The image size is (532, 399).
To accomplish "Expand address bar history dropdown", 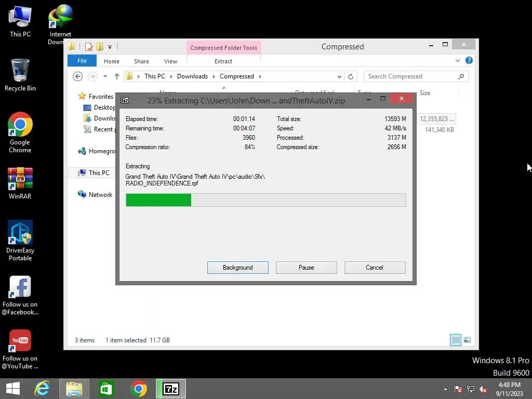I will click(339, 76).
